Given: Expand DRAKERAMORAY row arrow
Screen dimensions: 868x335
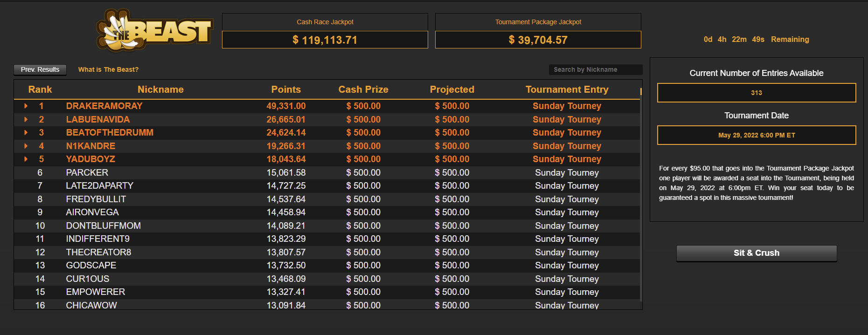Looking at the screenshot, I should (26, 106).
